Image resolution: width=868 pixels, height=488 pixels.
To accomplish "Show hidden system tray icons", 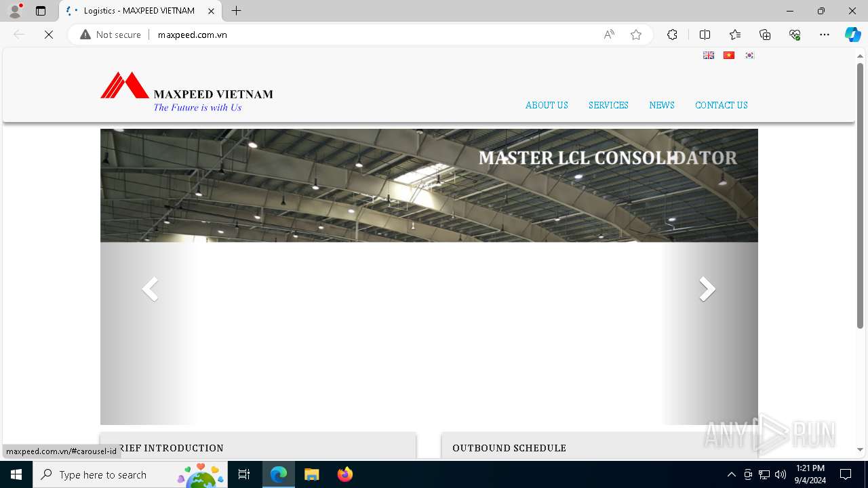I will point(731,474).
